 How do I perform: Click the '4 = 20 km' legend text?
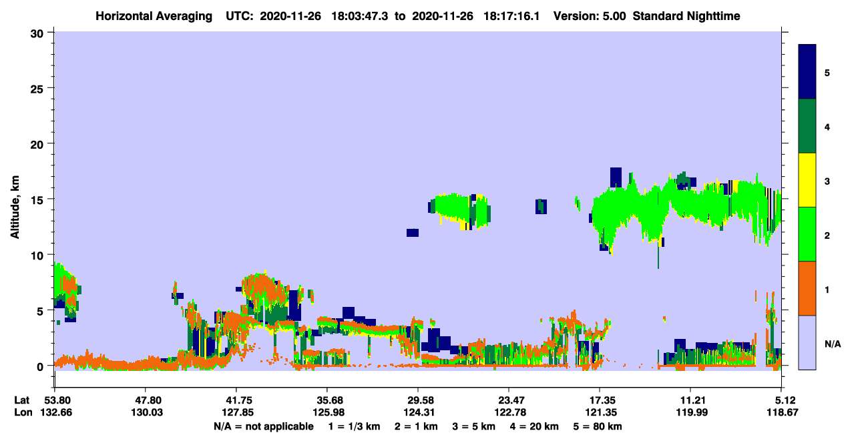[534, 426]
